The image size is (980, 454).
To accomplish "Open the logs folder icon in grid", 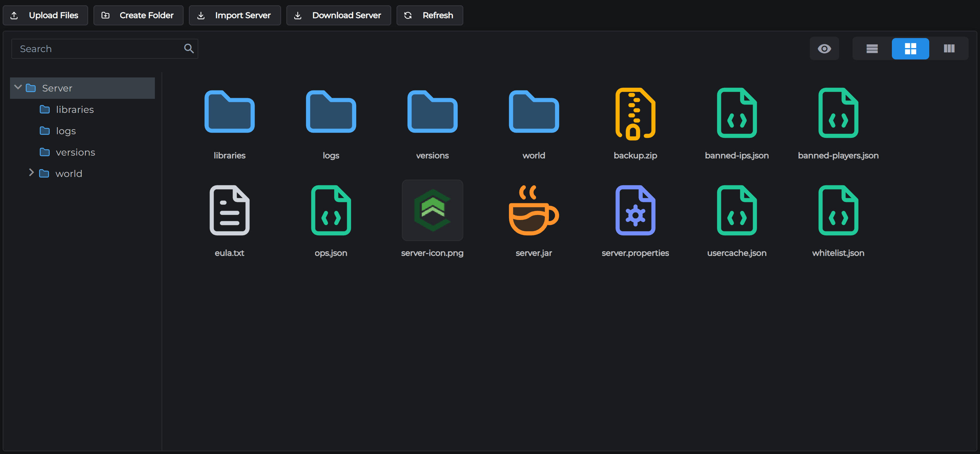I will [331, 111].
